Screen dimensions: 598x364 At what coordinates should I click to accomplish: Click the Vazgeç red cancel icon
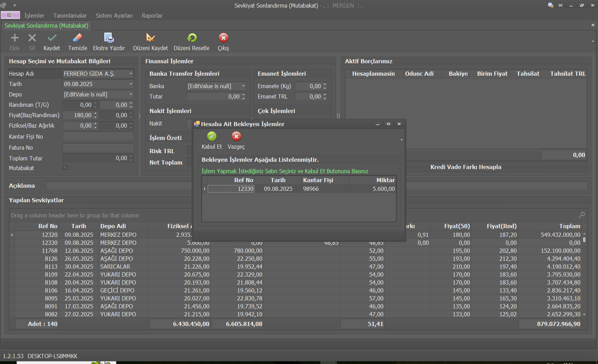pyautogui.click(x=236, y=137)
